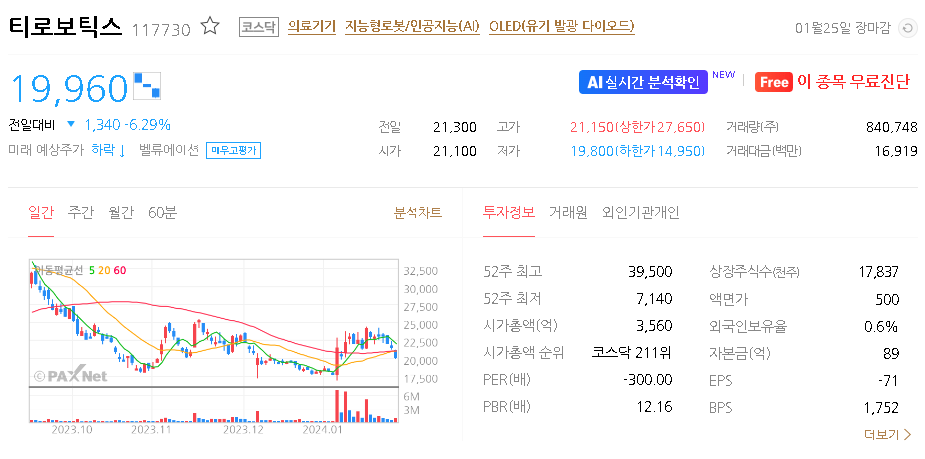Image resolution: width=925 pixels, height=459 pixels.
Task: Click the 거래대금 value 16,919
Action: [898, 151]
